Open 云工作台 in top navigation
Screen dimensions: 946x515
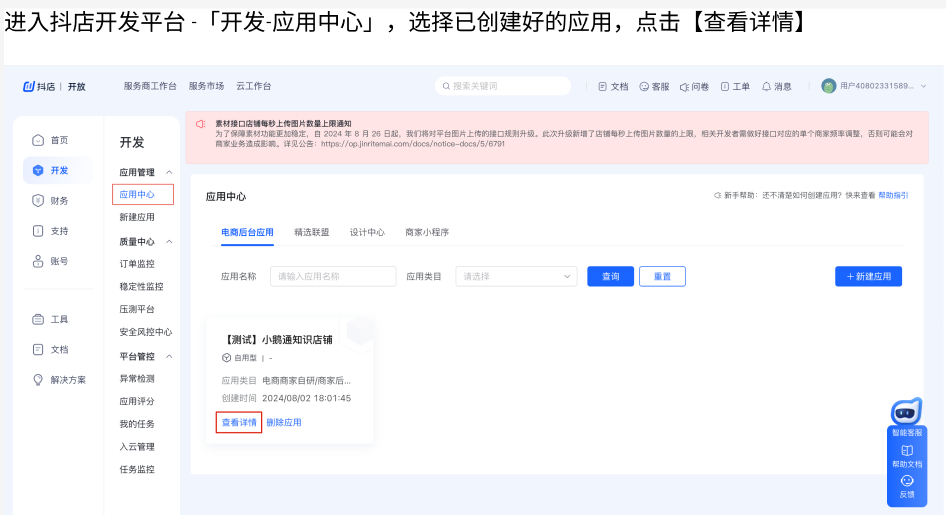click(x=253, y=86)
